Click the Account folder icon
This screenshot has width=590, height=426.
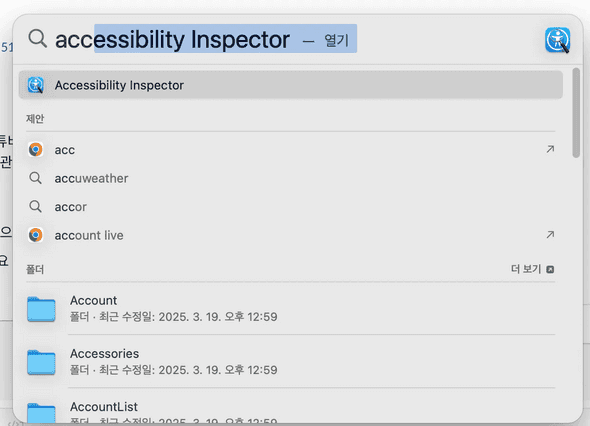click(x=41, y=309)
